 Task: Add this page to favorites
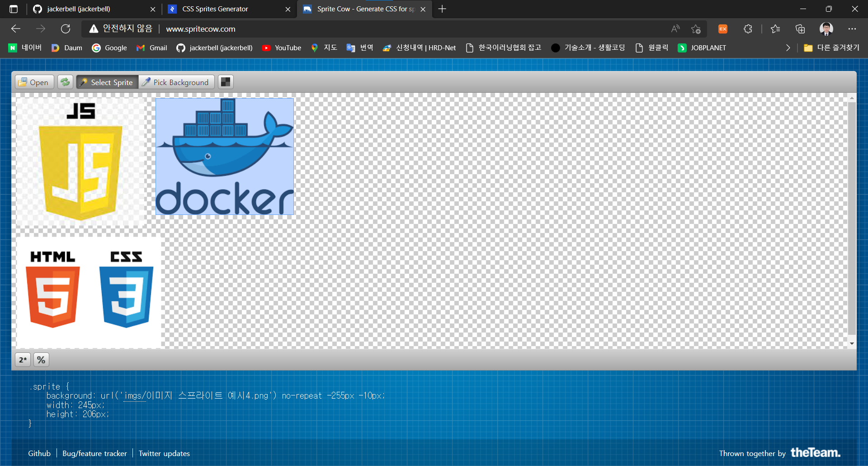point(696,29)
